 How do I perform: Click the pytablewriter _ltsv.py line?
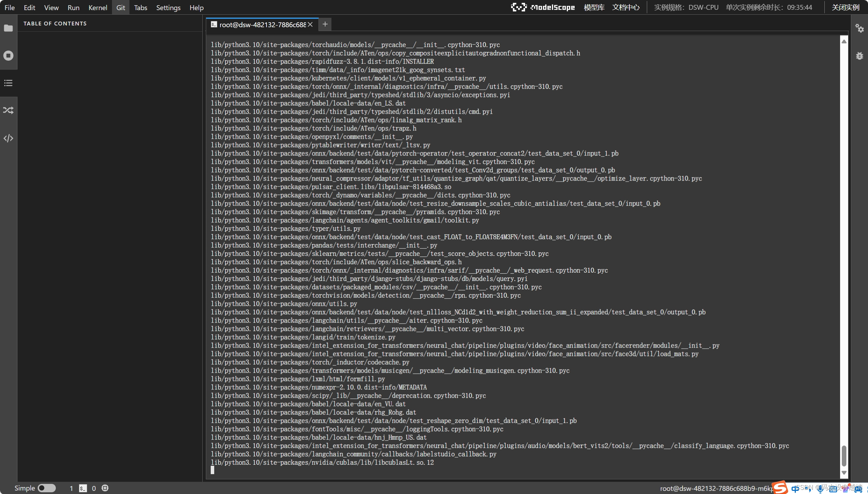coord(320,145)
